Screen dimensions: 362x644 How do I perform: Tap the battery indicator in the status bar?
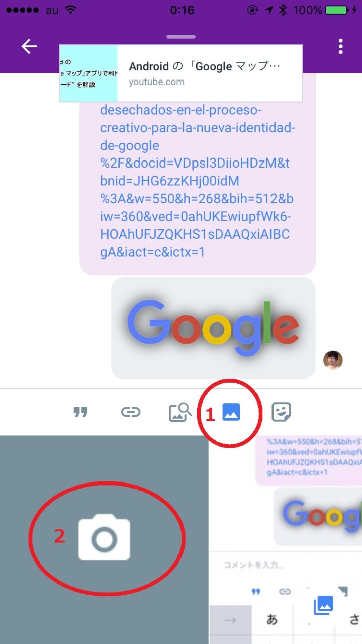[x=337, y=10]
